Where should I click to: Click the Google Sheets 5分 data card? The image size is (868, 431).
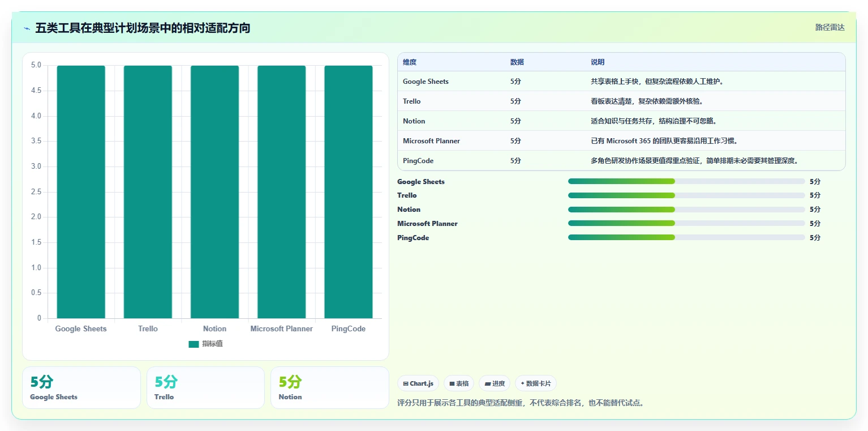[x=81, y=387]
